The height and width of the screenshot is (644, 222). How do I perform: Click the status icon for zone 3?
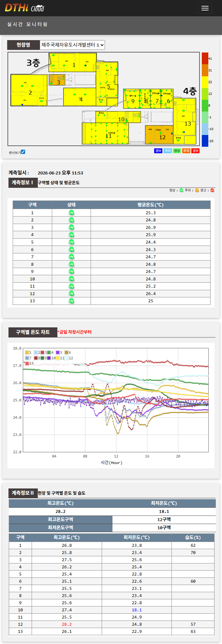tap(71, 227)
